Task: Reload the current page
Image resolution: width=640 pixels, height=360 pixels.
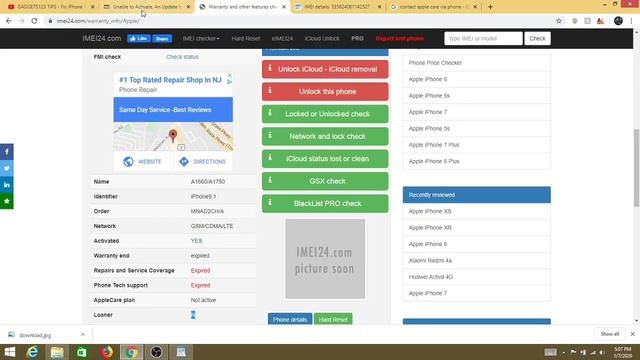Action: point(34,21)
